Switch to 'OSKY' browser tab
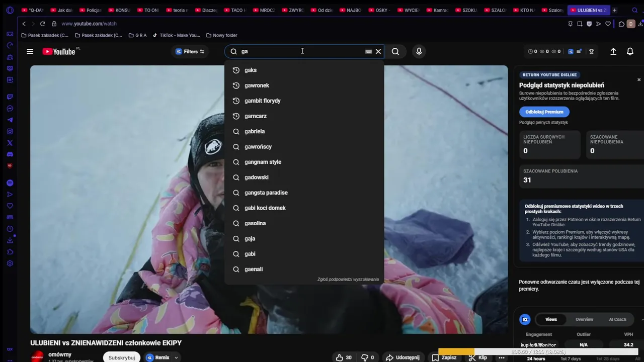The height and width of the screenshot is (362, 644). [x=380, y=10]
